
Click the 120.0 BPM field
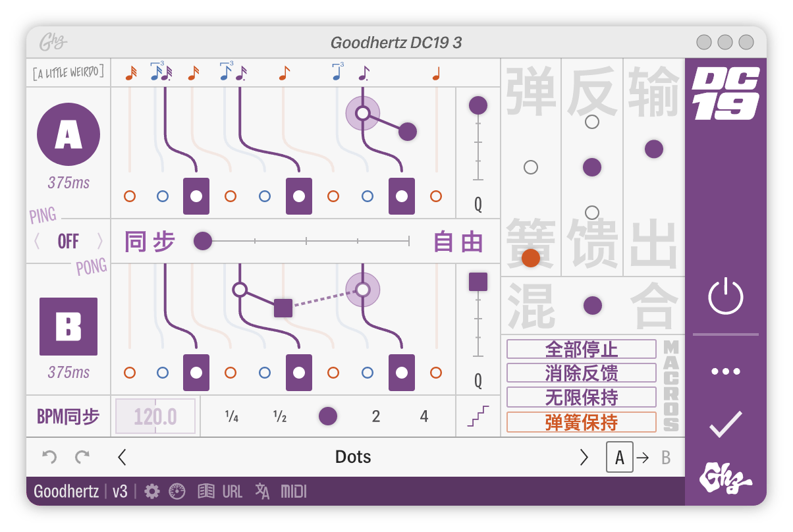(155, 416)
